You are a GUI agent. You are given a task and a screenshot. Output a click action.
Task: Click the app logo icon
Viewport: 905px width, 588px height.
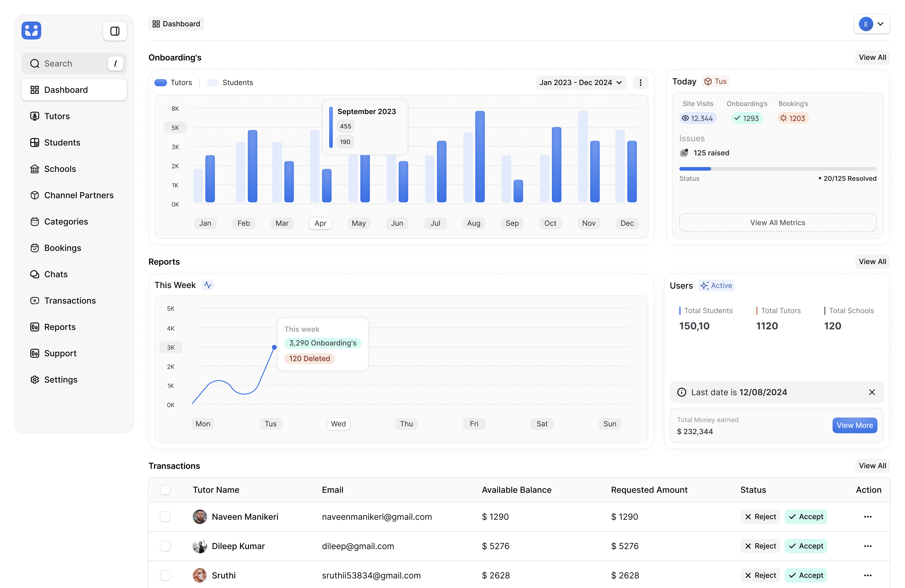click(31, 30)
